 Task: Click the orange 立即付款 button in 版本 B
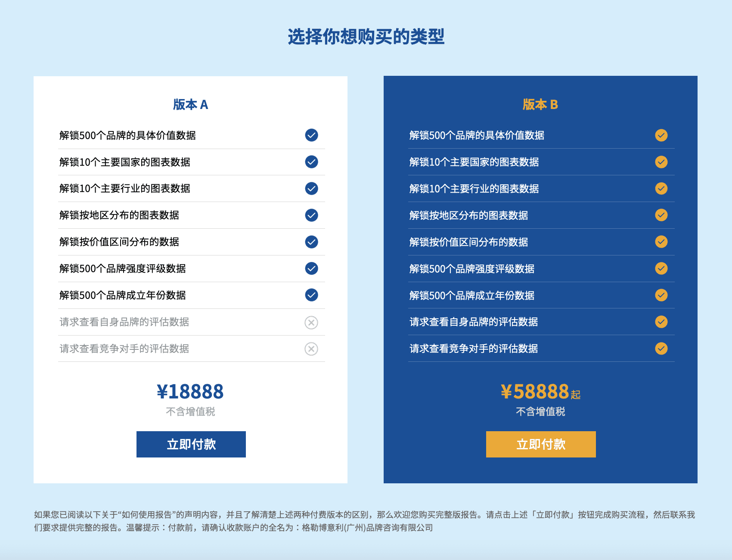(540, 444)
